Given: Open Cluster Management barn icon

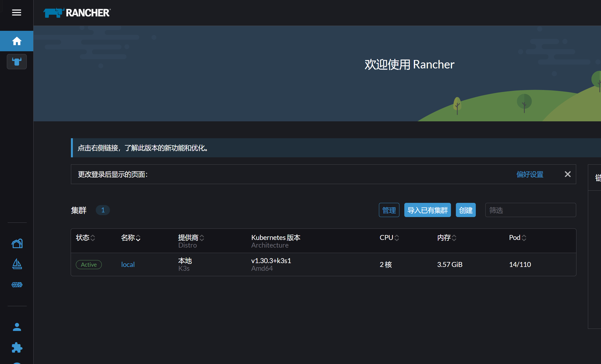Looking at the screenshot, I should click(17, 243).
